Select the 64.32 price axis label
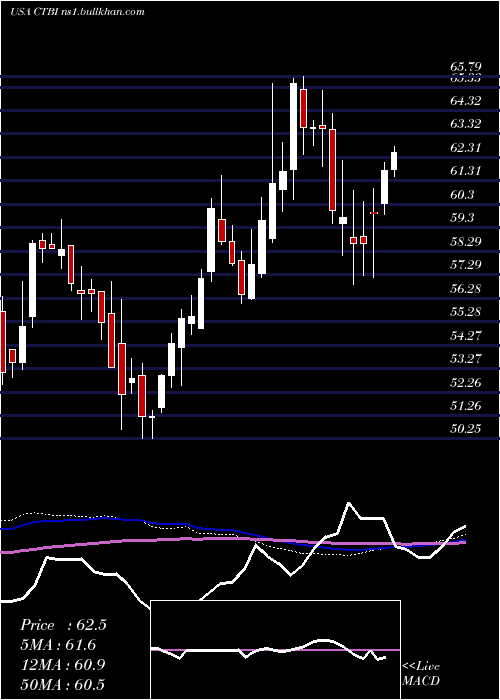This screenshot has height=700, width=500. [x=466, y=100]
